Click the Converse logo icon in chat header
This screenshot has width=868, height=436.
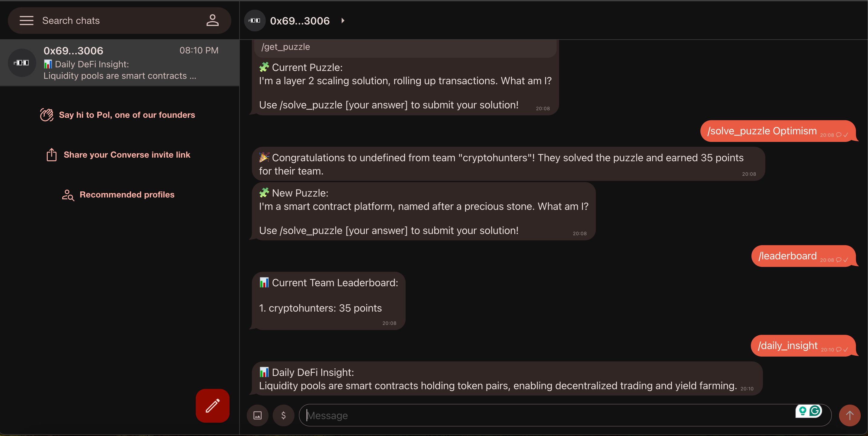pyautogui.click(x=255, y=20)
